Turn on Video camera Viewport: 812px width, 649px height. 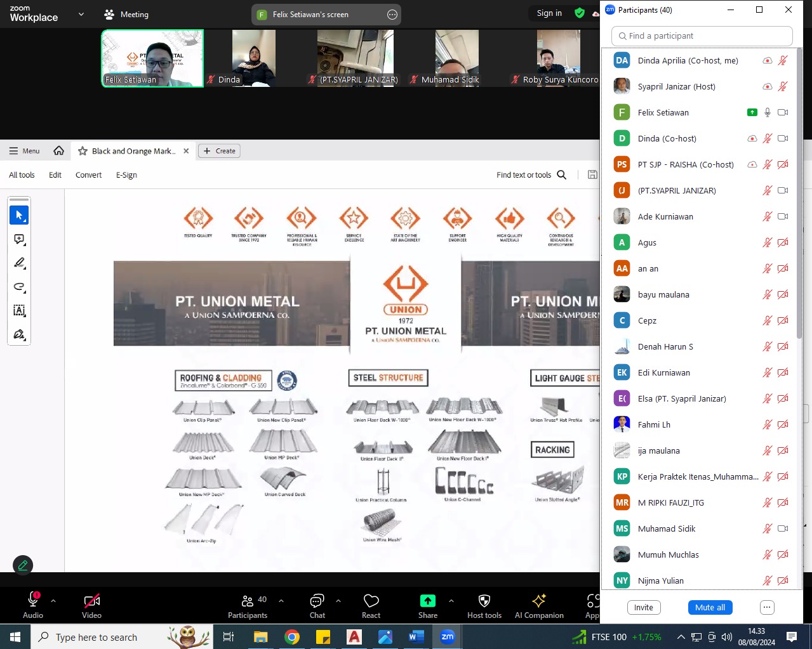click(91, 606)
